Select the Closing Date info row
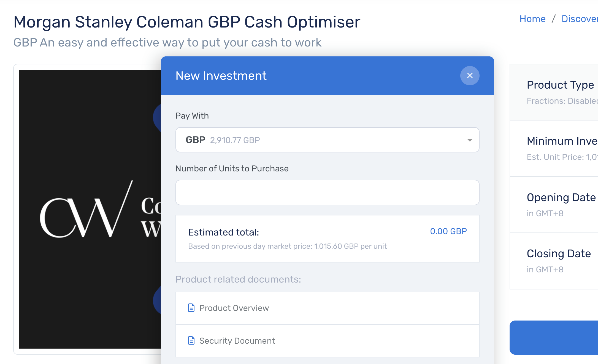 click(554, 261)
